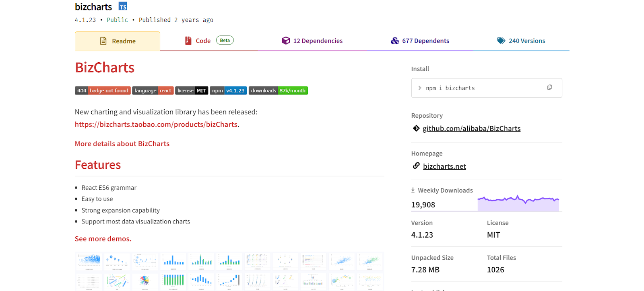Switch to the Code tab
The height and width of the screenshot is (291, 644).
tap(203, 41)
